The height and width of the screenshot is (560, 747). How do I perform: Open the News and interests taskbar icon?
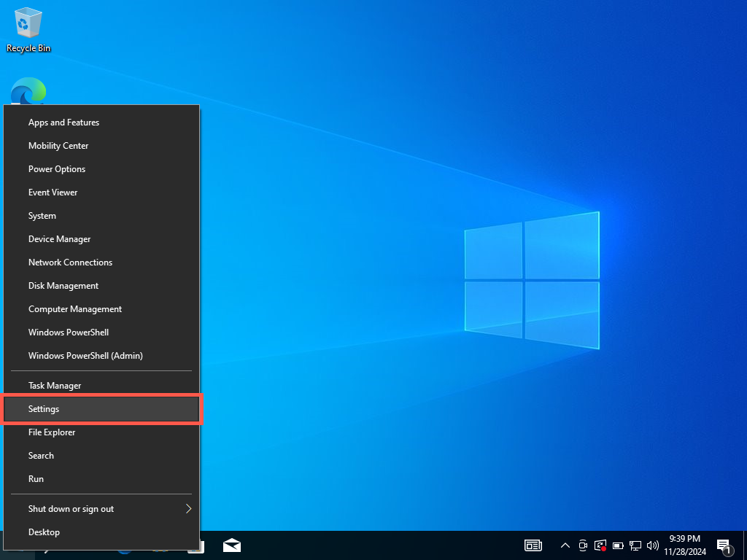coord(533,545)
